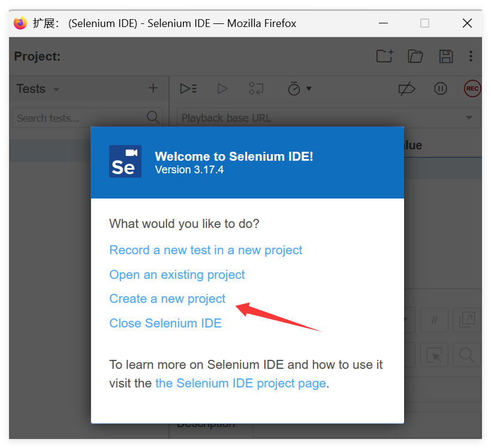
Task: Save project using the floppy disk icon
Action: 446,56
